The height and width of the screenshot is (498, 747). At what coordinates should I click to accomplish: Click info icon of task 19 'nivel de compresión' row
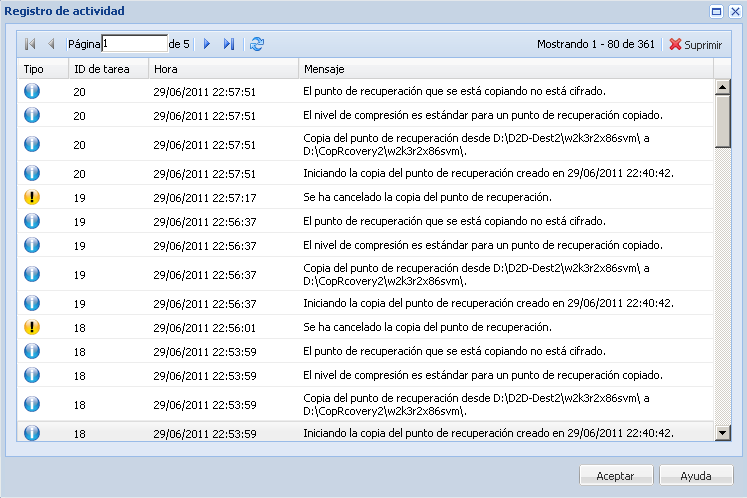pyautogui.click(x=32, y=245)
